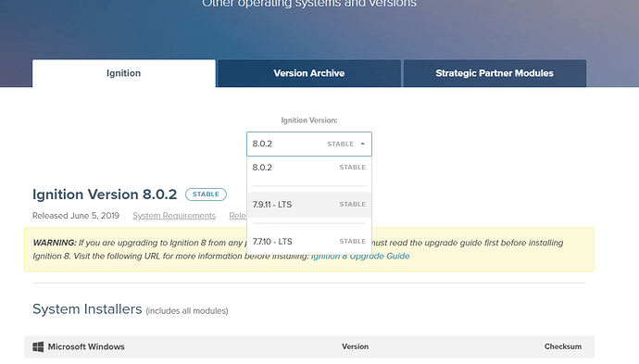
Task: Collapse the Ignition Version dropdown showing 8.0.2
Action: click(309, 144)
